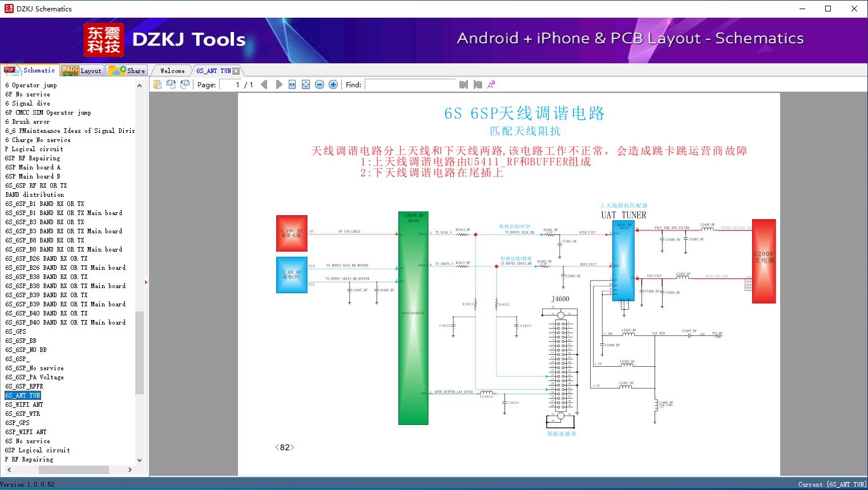Click 'Version:1.0.0.52' in the status bar

pyautogui.click(x=28, y=484)
